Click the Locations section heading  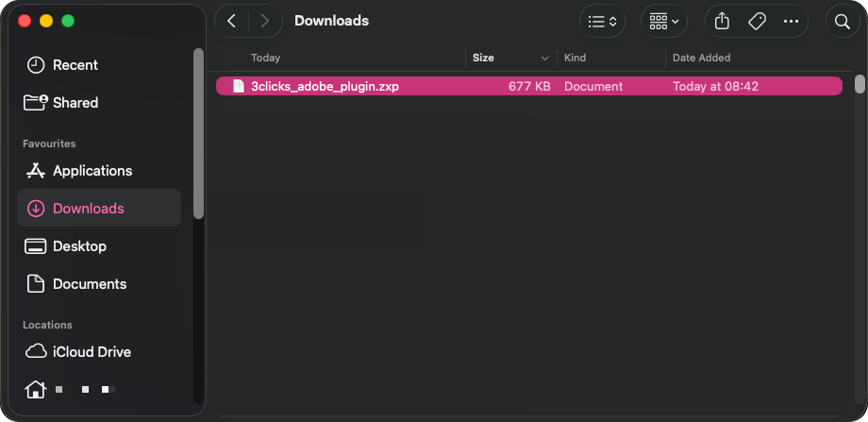click(x=47, y=325)
